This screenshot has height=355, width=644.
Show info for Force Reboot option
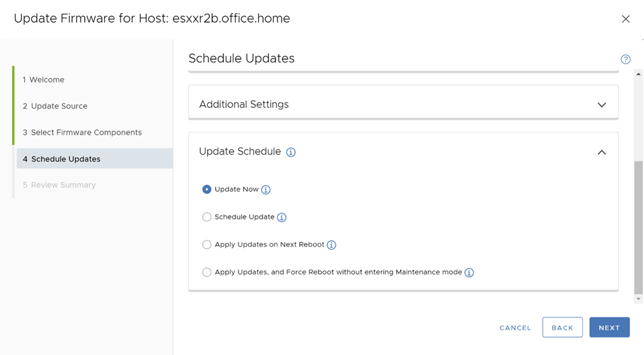tap(469, 272)
